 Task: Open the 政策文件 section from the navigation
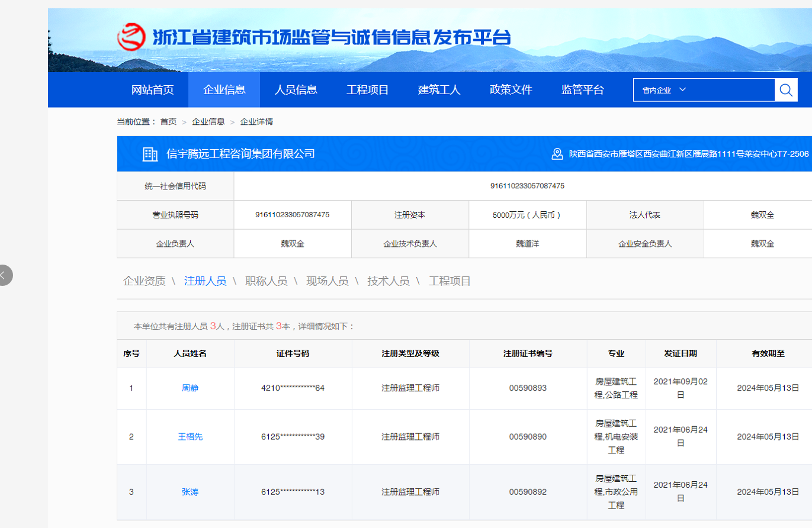(x=510, y=89)
